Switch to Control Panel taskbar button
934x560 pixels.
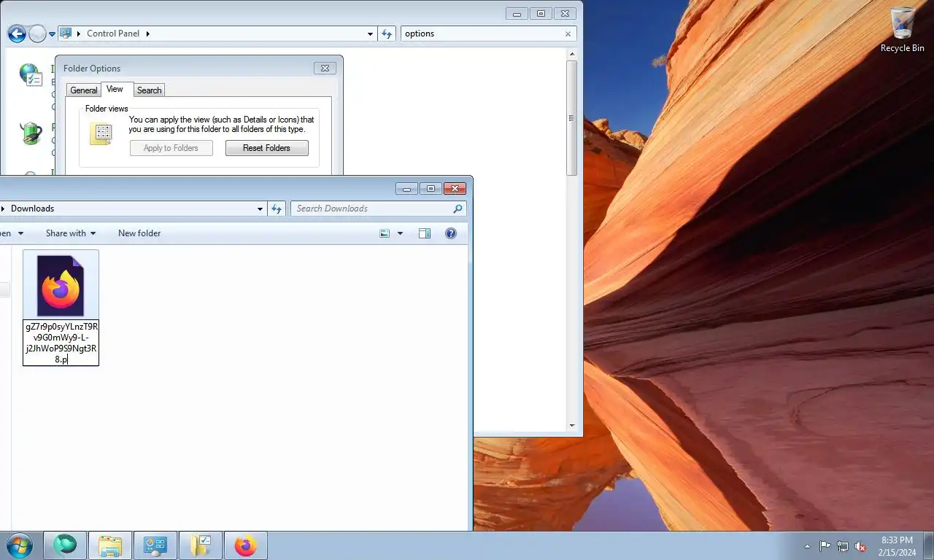[155, 545]
